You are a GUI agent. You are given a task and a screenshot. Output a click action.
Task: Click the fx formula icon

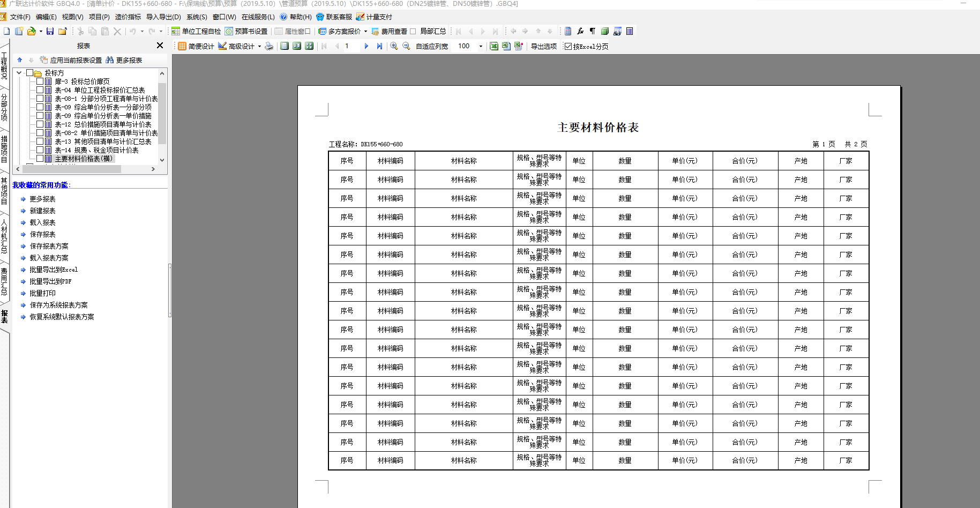580,31
